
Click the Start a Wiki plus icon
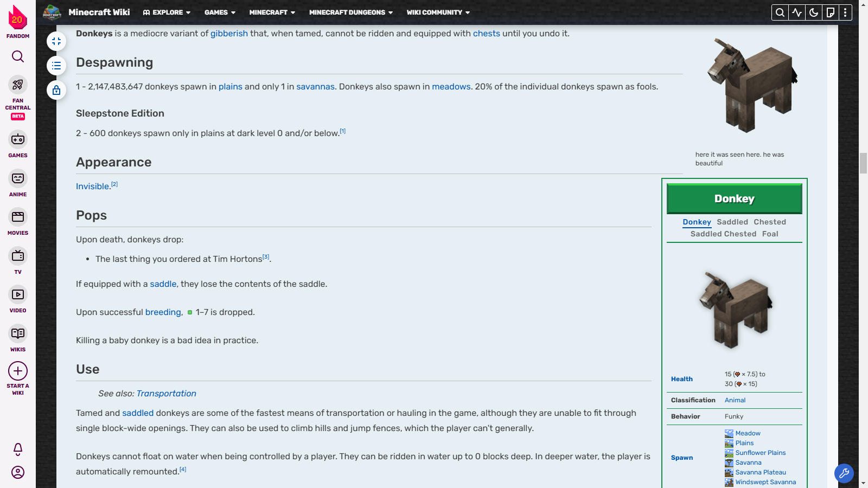click(x=18, y=371)
